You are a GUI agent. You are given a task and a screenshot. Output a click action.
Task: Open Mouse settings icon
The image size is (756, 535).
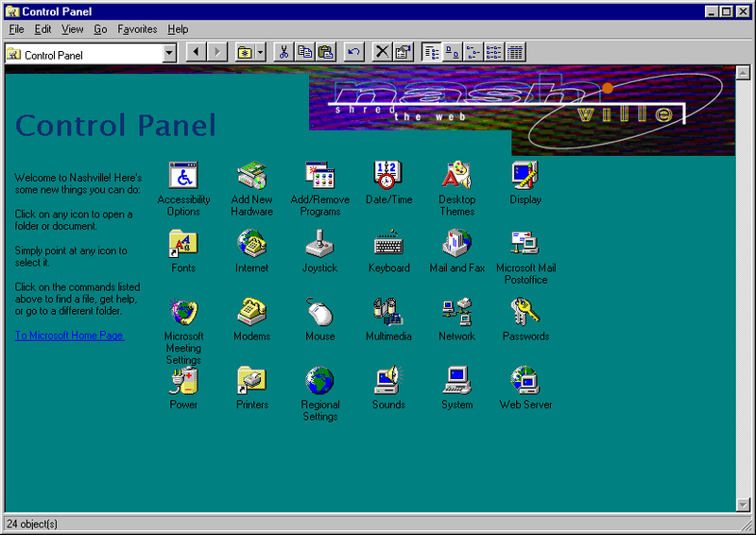tap(320, 313)
